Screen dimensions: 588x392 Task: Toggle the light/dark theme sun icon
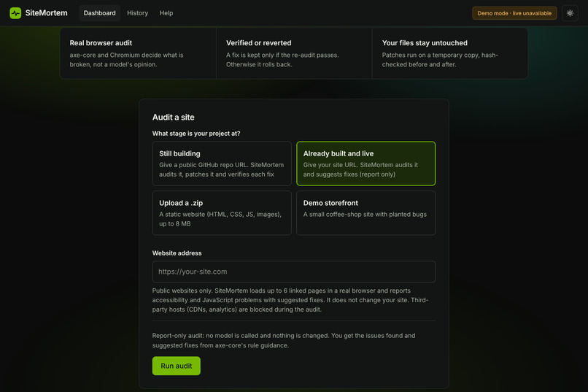pos(570,13)
